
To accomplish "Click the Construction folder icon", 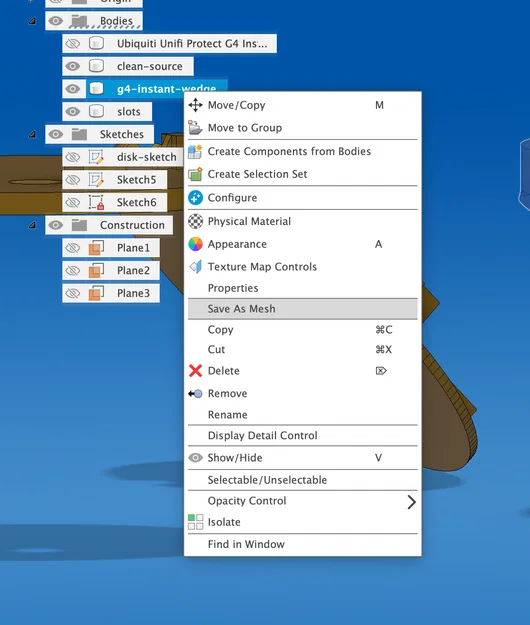I will pos(79,225).
